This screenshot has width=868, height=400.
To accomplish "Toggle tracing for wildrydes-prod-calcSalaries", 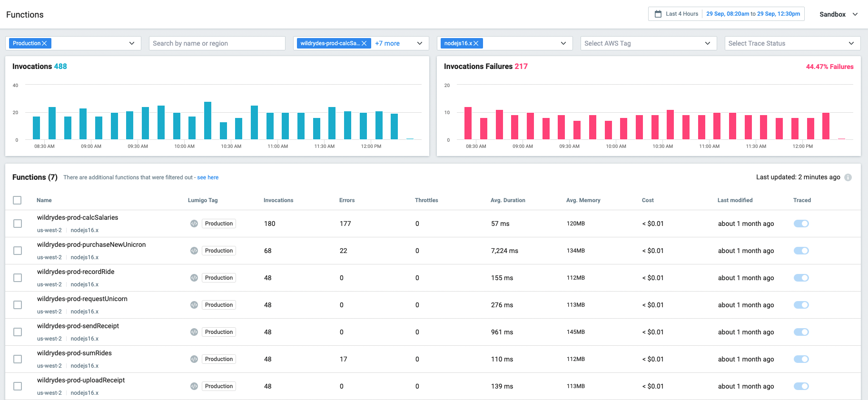I will tap(801, 224).
